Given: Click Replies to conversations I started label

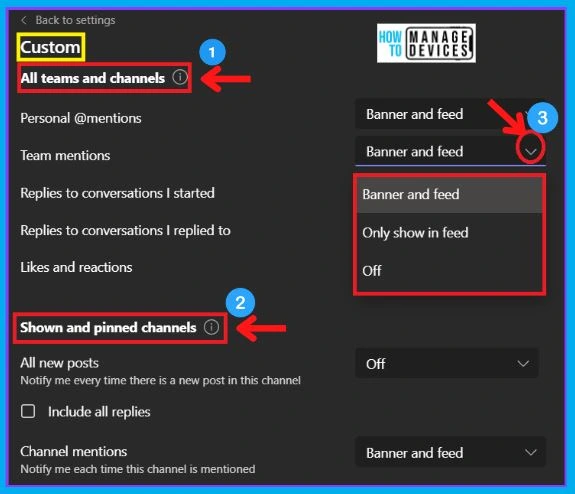Looking at the screenshot, I should pos(117,193).
